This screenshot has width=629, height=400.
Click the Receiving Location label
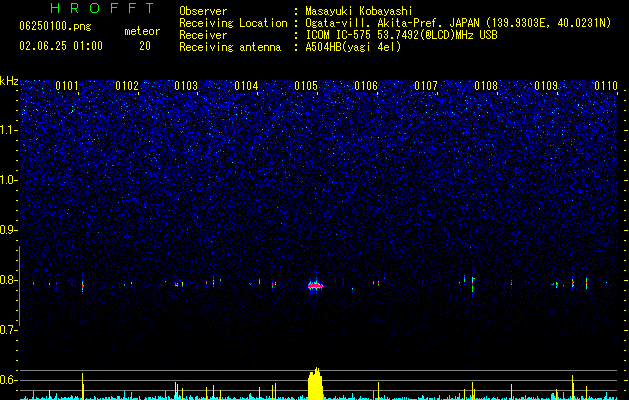233,23
